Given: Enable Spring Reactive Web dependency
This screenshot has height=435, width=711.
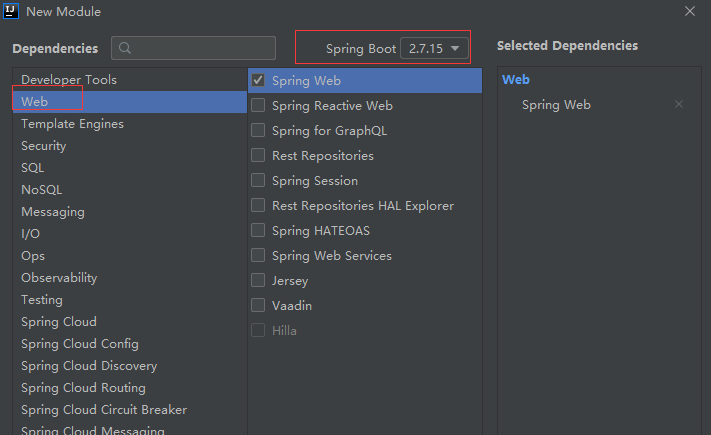Looking at the screenshot, I should coord(258,105).
